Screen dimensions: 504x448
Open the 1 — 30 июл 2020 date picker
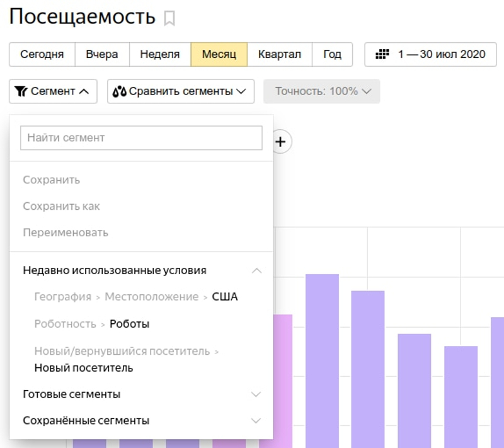coord(430,54)
